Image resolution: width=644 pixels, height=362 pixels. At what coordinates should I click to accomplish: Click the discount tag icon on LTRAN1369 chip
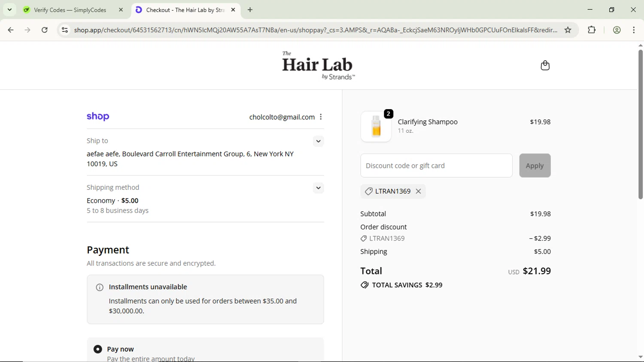[368, 192]
